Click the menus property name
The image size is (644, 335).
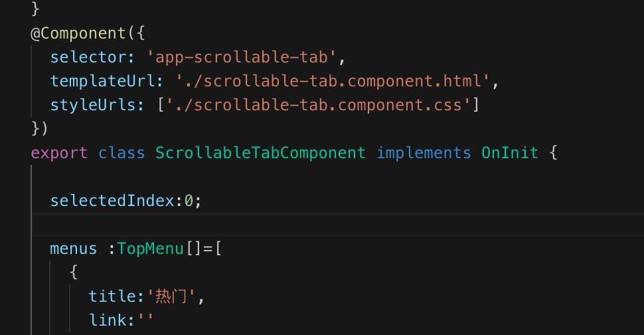point(73,249)
